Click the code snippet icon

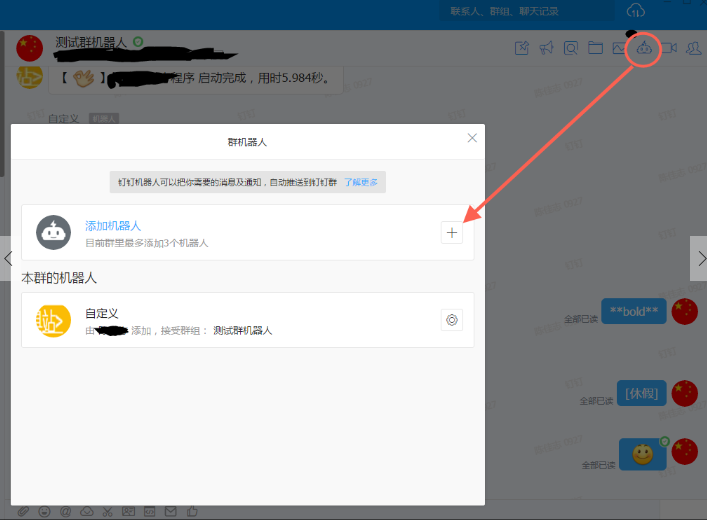(x=150, y=511)
